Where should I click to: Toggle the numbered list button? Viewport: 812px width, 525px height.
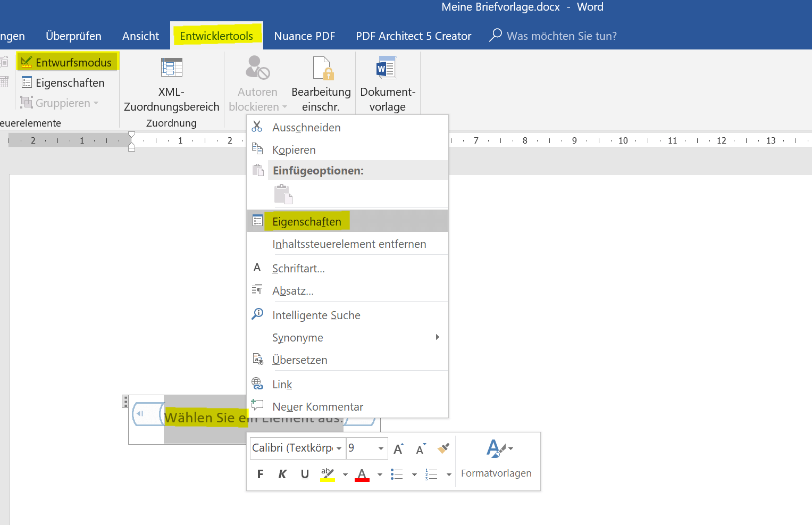coord(431,474)
